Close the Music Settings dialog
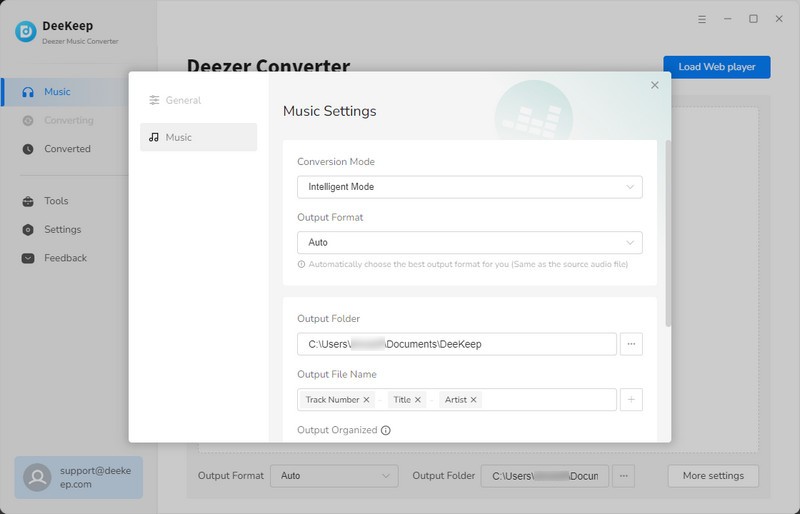This screenshot has width=800, height=514. pyautogui.click(x=655, y=85)
